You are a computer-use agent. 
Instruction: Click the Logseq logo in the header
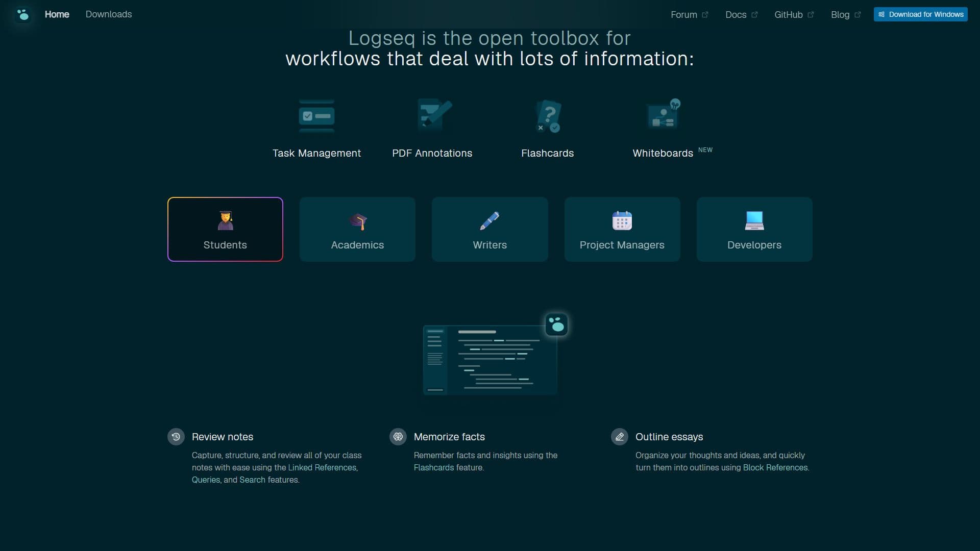coord(22,14)
